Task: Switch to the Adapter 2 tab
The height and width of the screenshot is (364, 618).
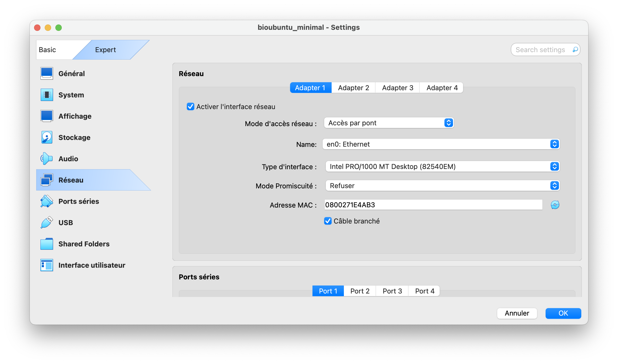Action: (x=353, y=88)
